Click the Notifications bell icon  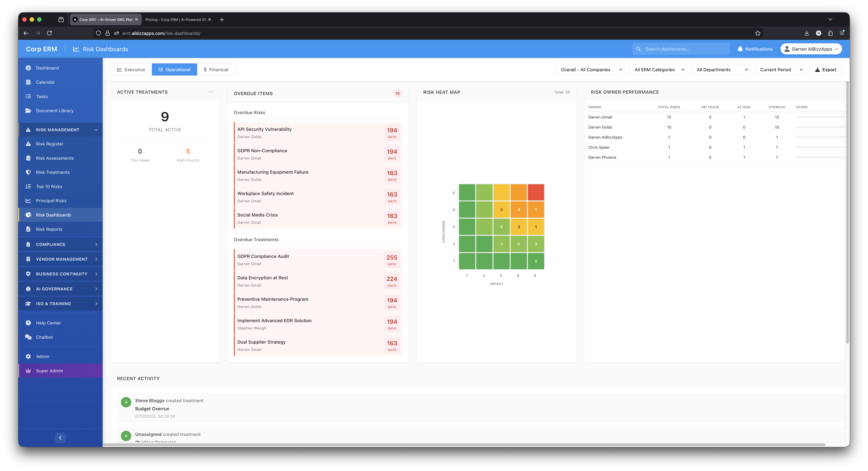click(x=740, y=49)
